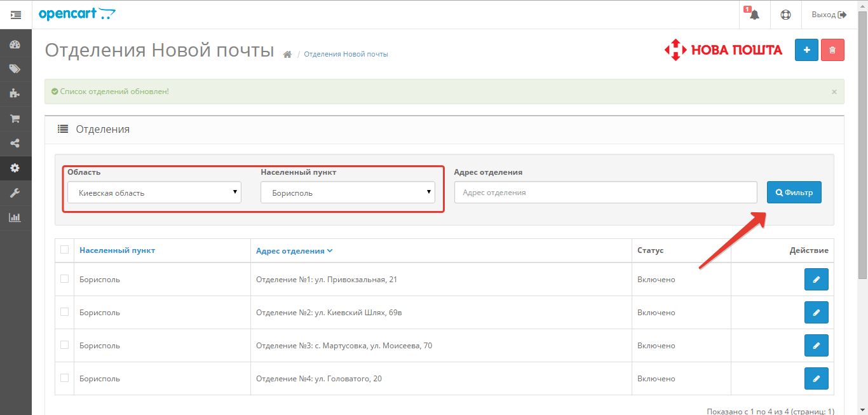
Task: Edit branch №1 with the pencil button
Action: point(816,280)
